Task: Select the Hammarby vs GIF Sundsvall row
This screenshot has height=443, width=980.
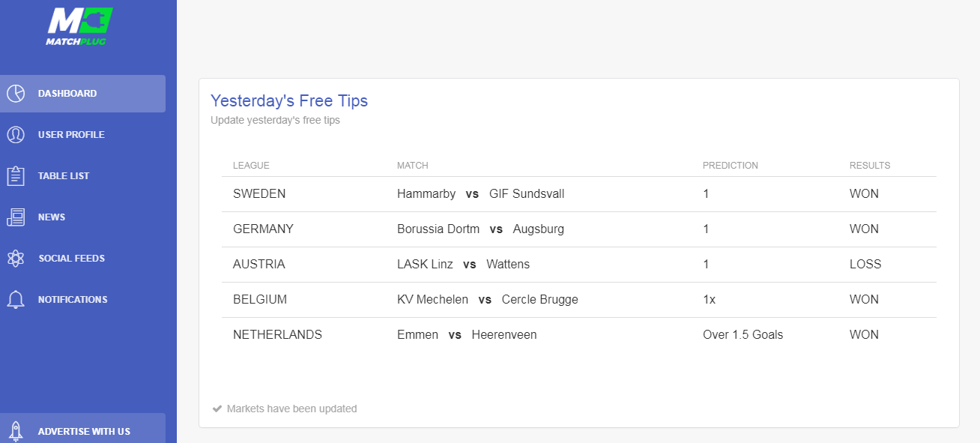Action: click(x=579, y=194)
